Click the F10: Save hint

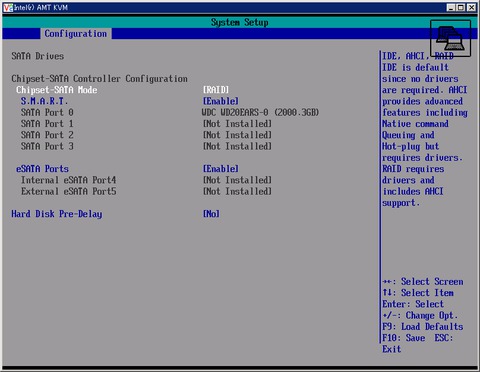click(x=404, y=338)
